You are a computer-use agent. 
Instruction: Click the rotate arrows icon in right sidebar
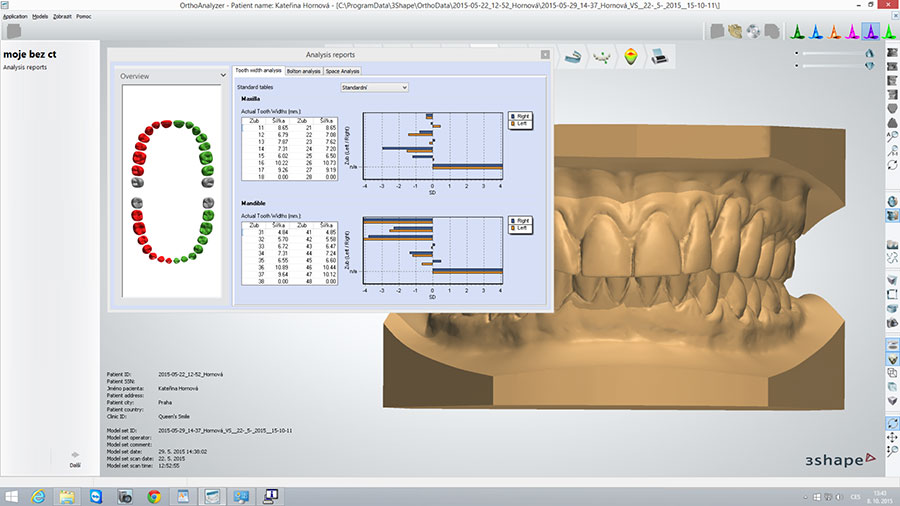(893, 165)
